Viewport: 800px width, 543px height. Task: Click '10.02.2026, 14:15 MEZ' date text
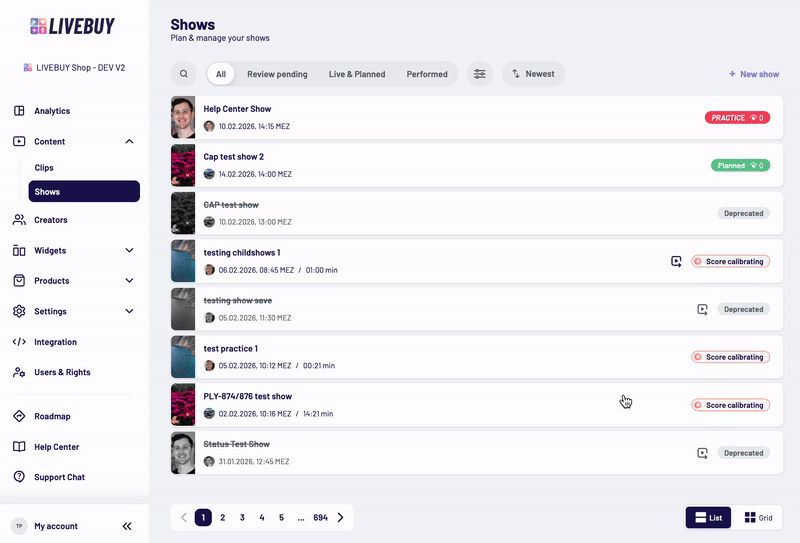pyautogui.click(x=254, y=126)
